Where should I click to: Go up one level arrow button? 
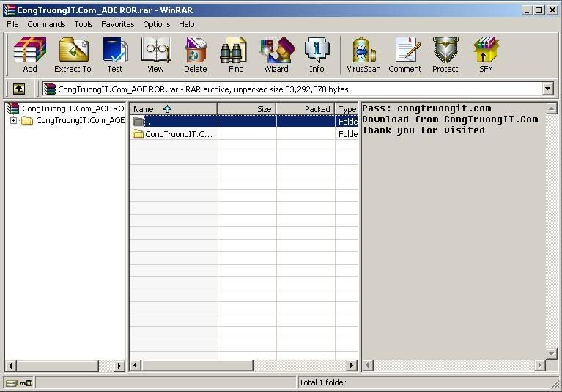point(18,89)
